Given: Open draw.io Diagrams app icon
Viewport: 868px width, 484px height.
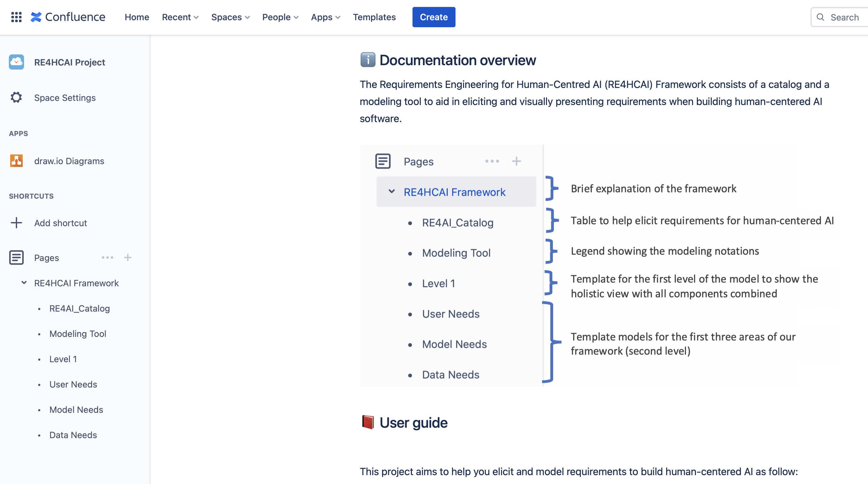Looking at the screenshot, I should 16,161.
